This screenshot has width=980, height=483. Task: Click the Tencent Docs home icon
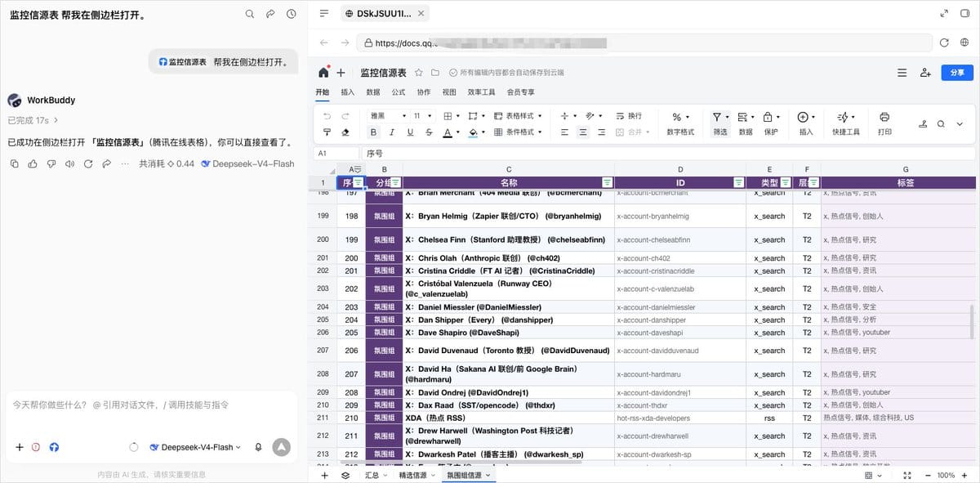(323, 72)
